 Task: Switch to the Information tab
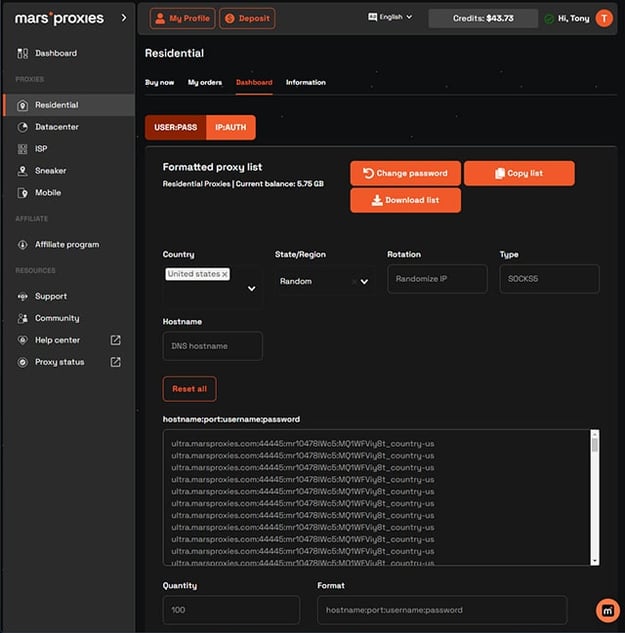click(306, 82)
